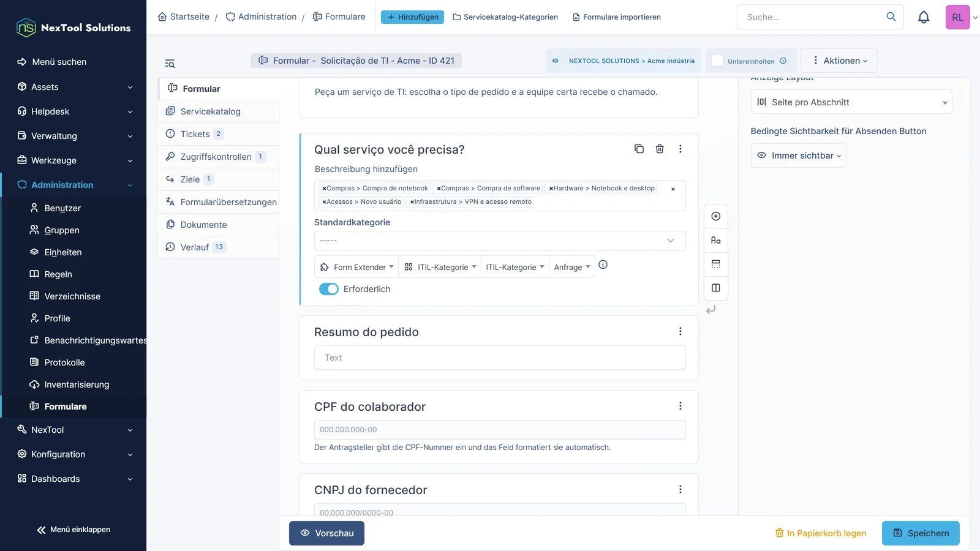Image resolution: width=980 pixels, height=551 pixels.
Task: Collapse the sidebar via 'Menü einklappen'
Action: (x=73, y=530)
